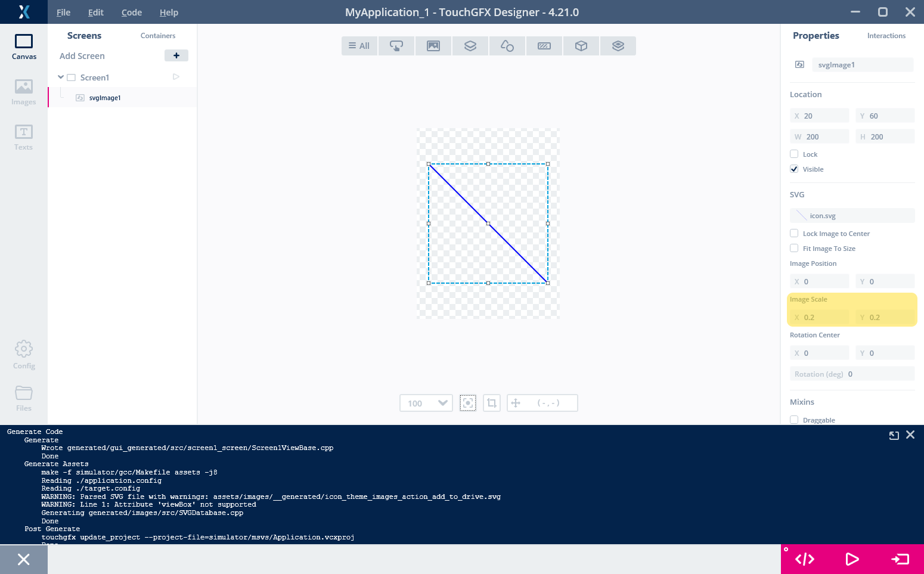Viewport: 924px width, 574px height.
Task: Run the simulator with play icon
Action: pyautogui.click(x=852, y=559)
